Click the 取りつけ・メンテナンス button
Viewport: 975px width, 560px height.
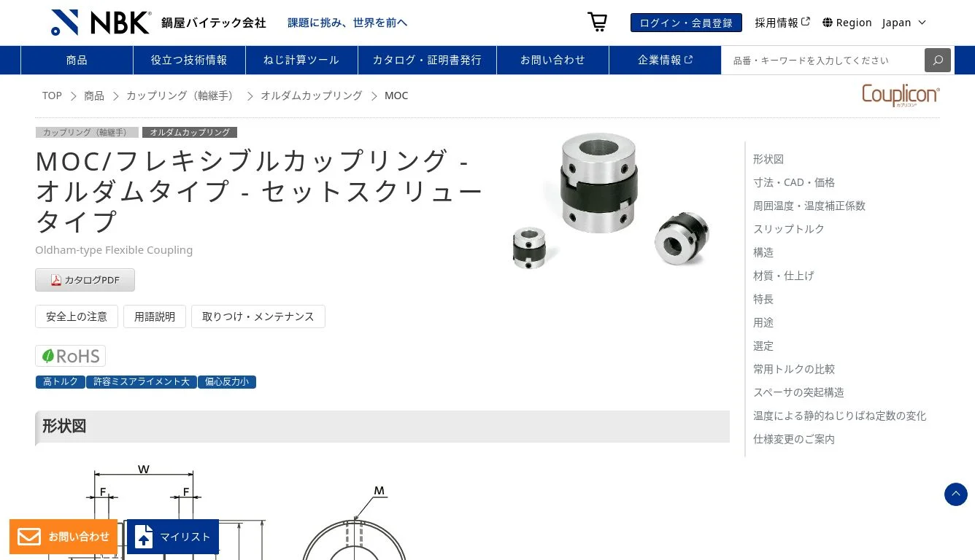point(258,316)
